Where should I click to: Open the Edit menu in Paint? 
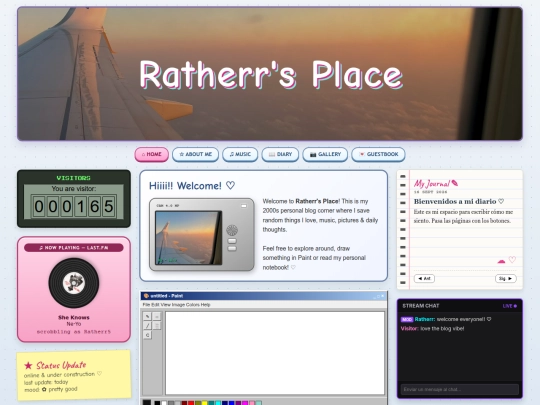(156, 305)
